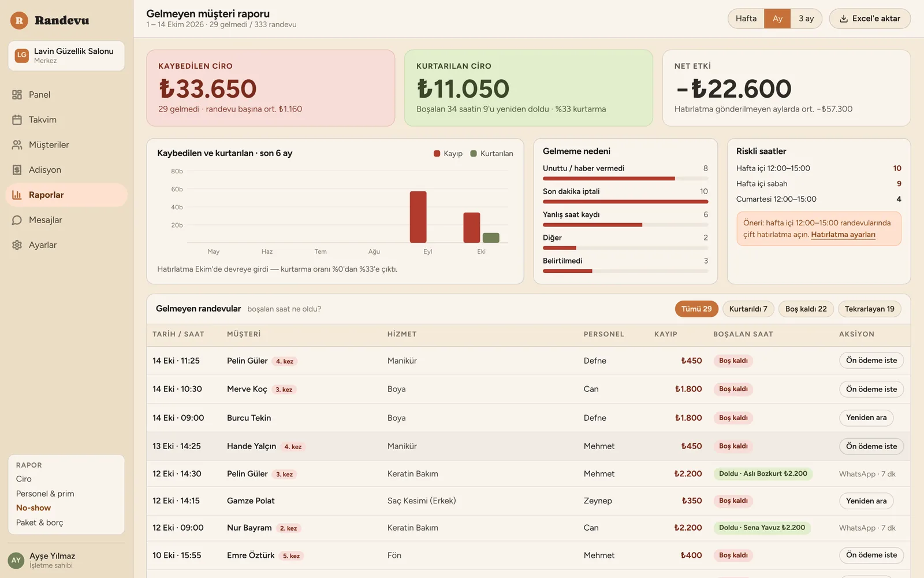Click the tall red Eyl bar
The image size is (924, 578).
coord(418,217)
